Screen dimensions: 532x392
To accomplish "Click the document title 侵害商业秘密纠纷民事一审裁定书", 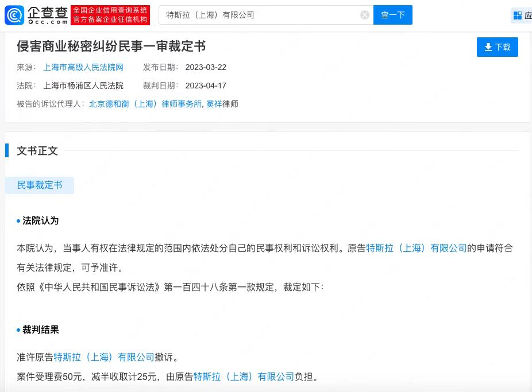I will 111,46.
